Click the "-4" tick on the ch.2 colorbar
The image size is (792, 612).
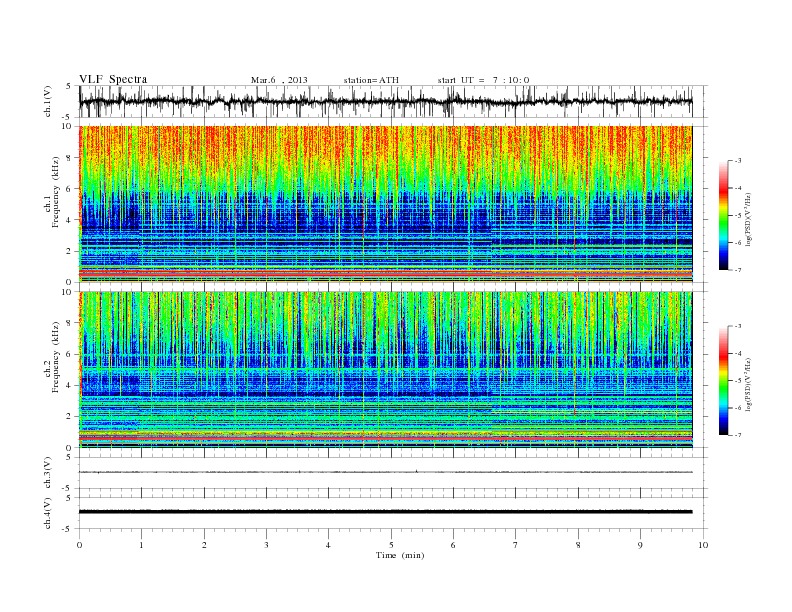(x=737, y=353)
